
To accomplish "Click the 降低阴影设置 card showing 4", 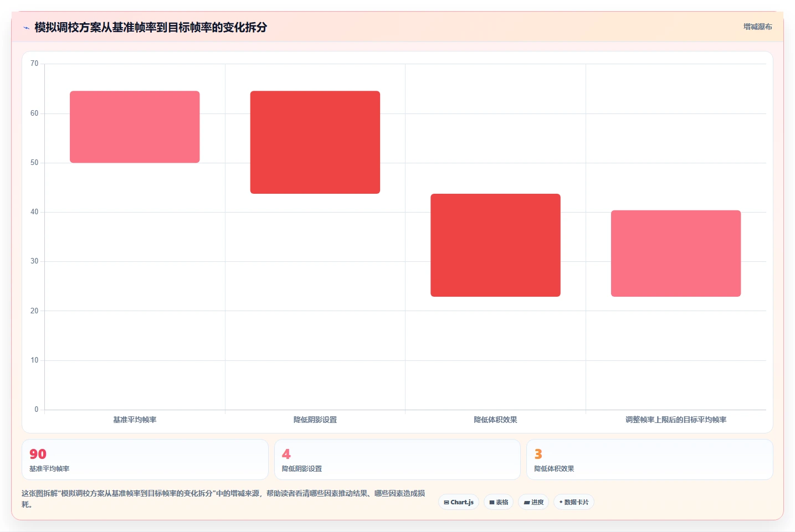I will [x=397, y=459].
